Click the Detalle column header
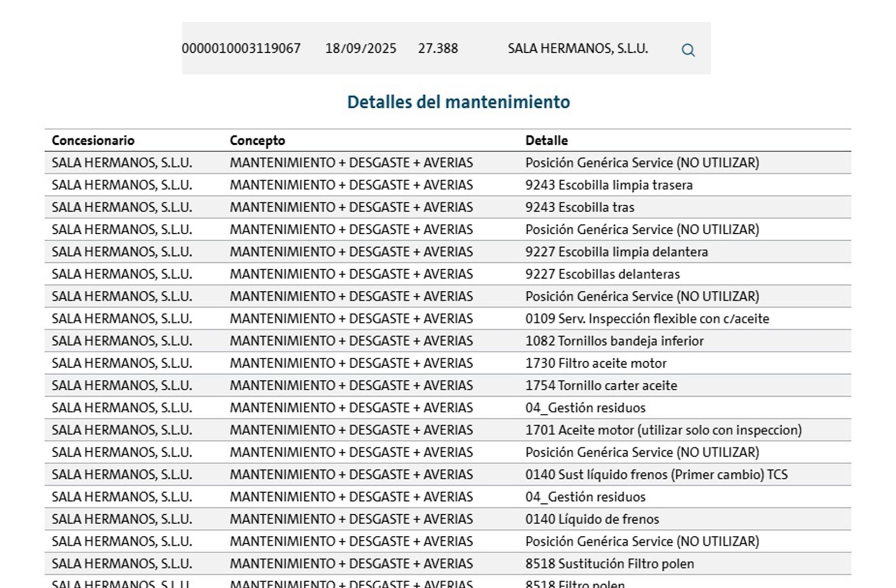896x588 pixels. [546, 140]
